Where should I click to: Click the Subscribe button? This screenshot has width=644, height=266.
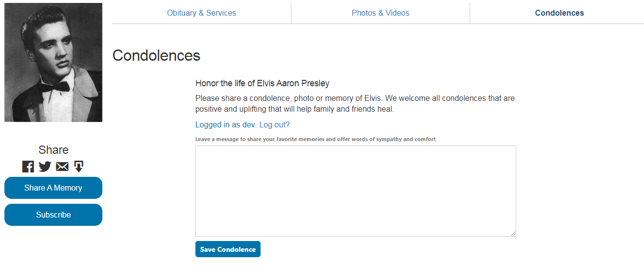[53, 215]
